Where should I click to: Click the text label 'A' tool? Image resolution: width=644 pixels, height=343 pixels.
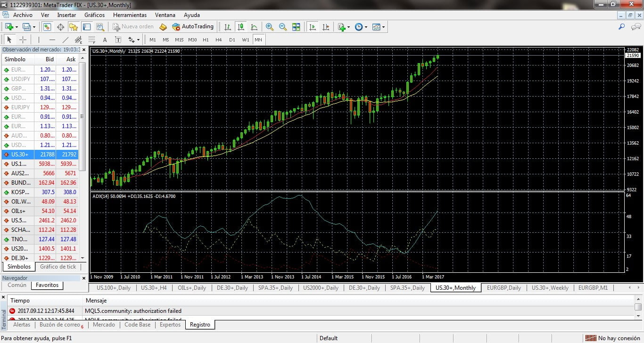105,40
